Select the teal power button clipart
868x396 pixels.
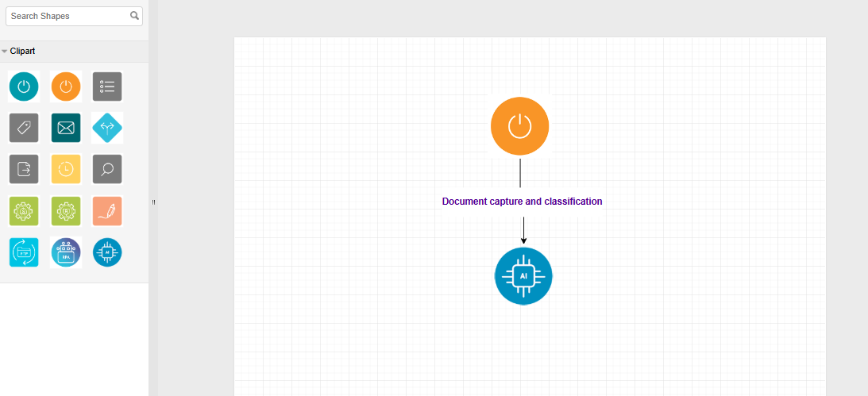point(24,87)
